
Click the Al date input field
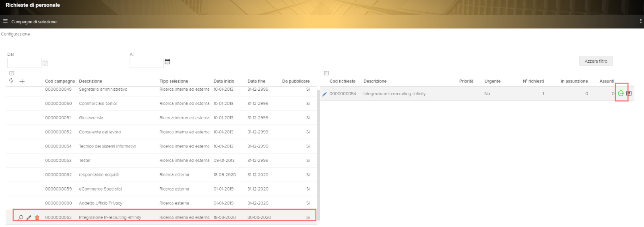(147, 63)
